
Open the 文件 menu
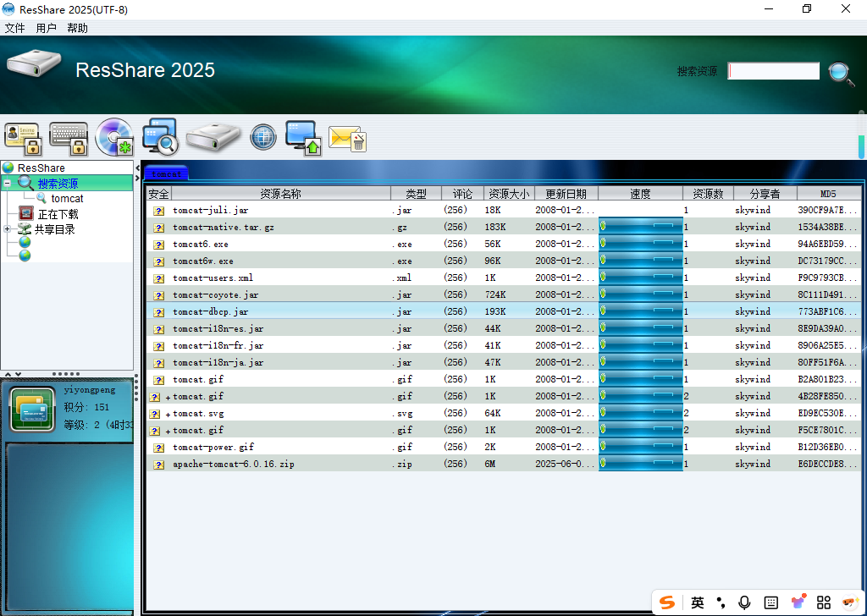(x=15, y=28)
